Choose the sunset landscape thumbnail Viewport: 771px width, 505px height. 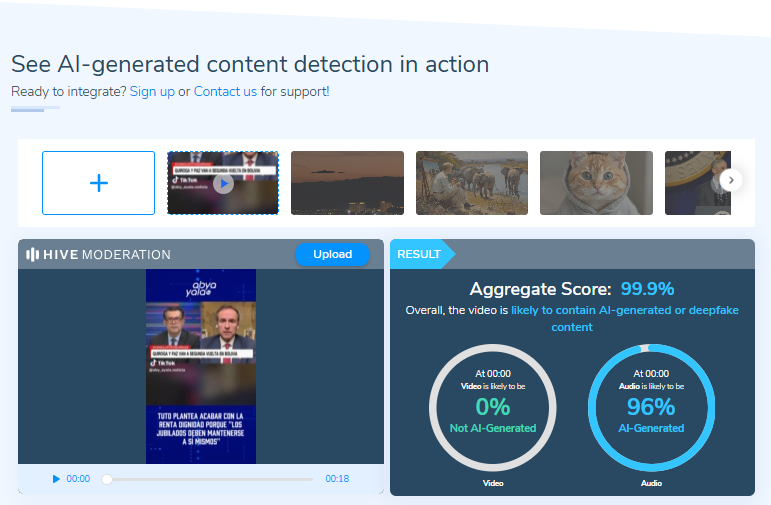347,183
